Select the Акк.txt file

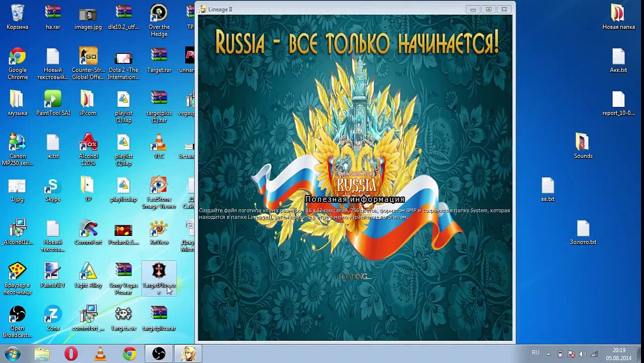tap(618, 60)
